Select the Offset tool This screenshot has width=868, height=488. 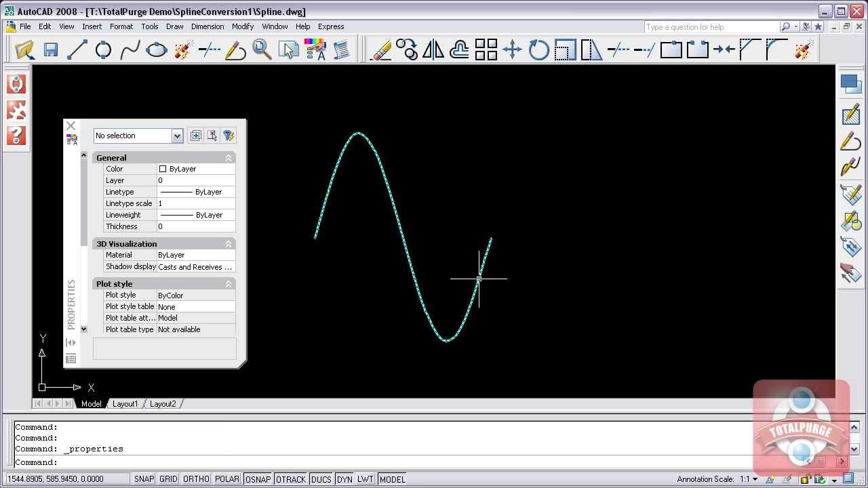(460, 49)
